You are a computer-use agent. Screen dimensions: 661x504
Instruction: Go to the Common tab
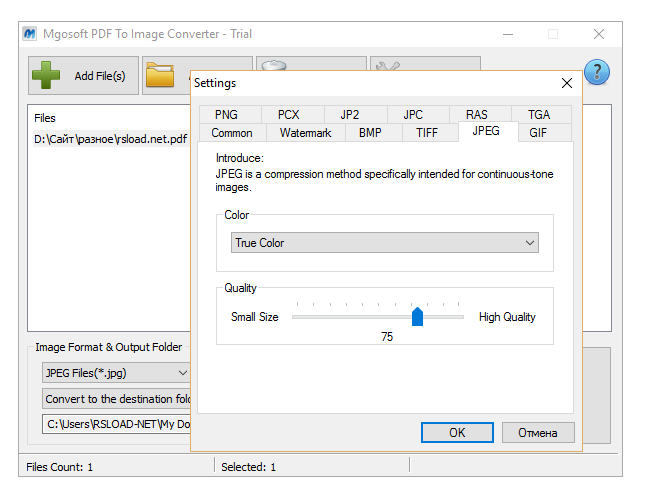[x=232, y=133]
